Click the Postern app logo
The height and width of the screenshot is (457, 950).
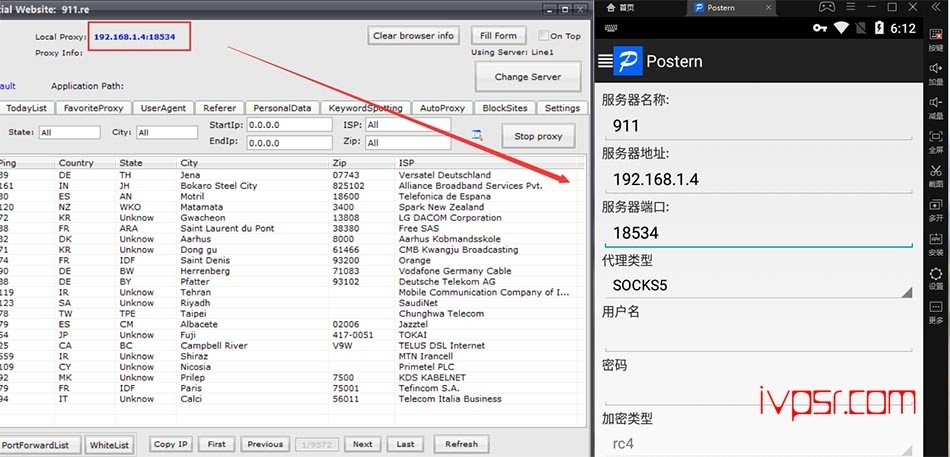click(628, 61)
